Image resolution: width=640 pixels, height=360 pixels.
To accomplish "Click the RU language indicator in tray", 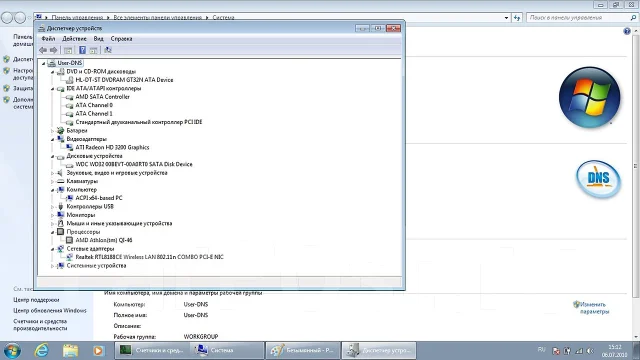I will [x=542, y=350].
